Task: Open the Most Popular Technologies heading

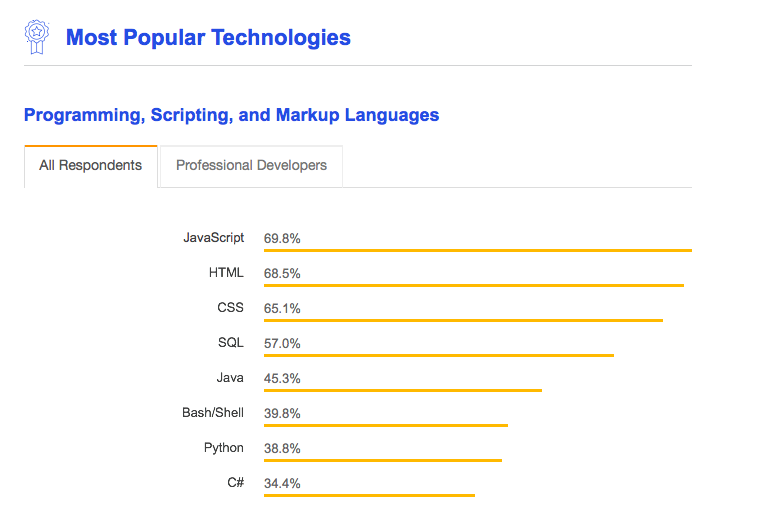Action: (x=208, y=38)
